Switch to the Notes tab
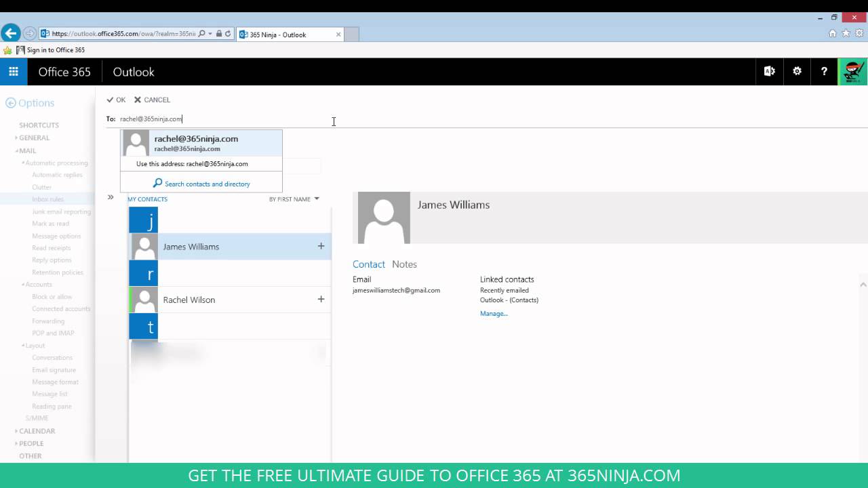 coord(404,264)
